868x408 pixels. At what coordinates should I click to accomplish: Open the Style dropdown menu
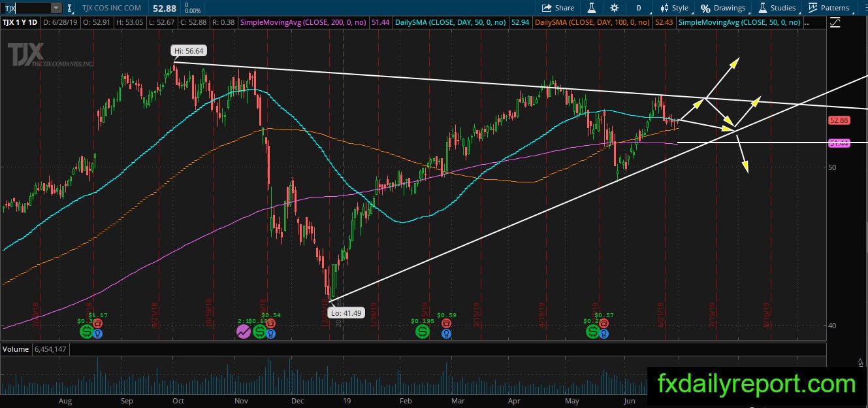675,8
